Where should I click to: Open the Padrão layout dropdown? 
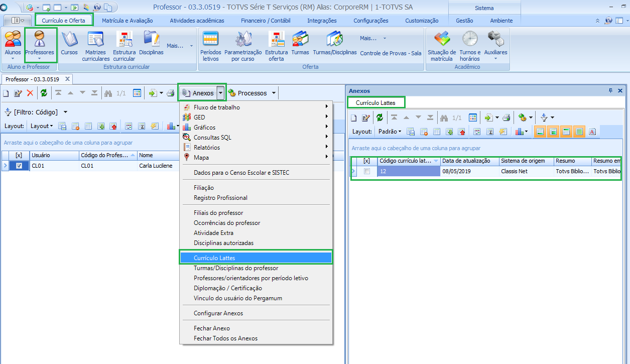[390, 132]
